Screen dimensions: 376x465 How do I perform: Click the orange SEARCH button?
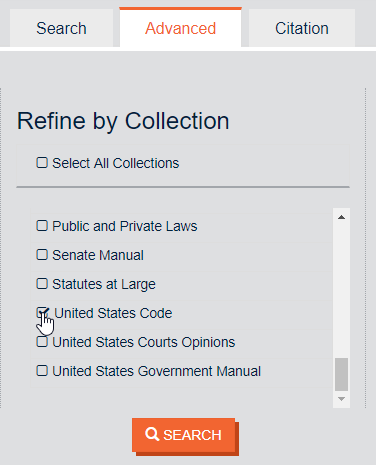[184, 435]
